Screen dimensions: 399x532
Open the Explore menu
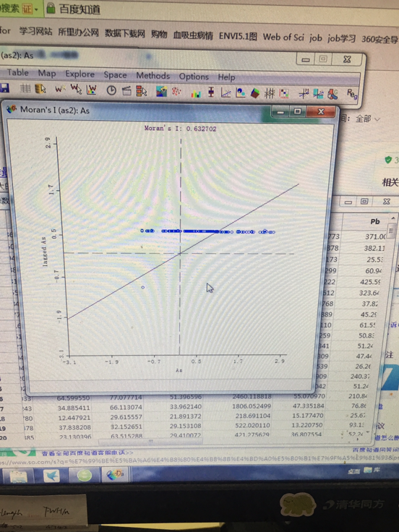pos(80,74)
